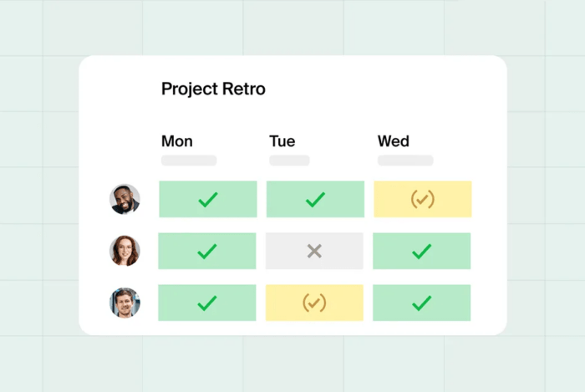This screenshot has height=392, width=585.
Task: Click third row Tuesday tentative checkmark
Action: (314, 303)
